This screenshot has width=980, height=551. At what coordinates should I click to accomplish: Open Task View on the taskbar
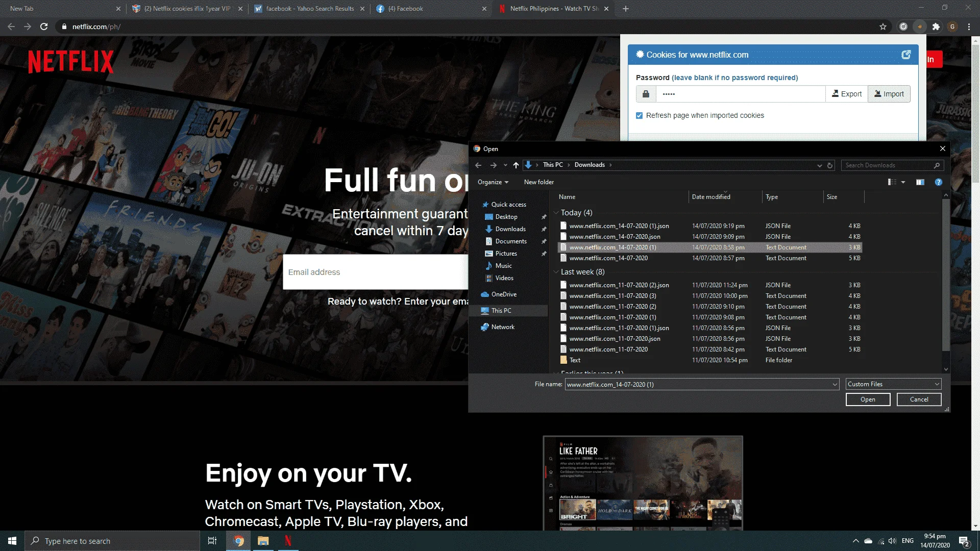[212, 541]
